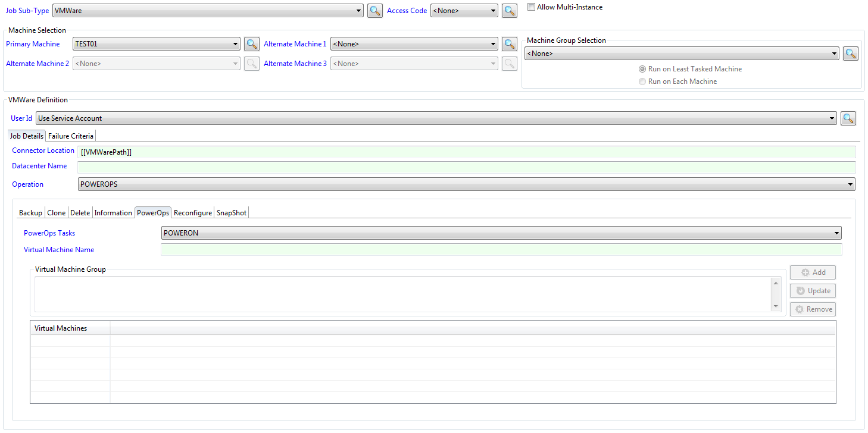
Task: Click the Virtual Machine Group scrollbar down arrow
Action: (x=776, y=306)
